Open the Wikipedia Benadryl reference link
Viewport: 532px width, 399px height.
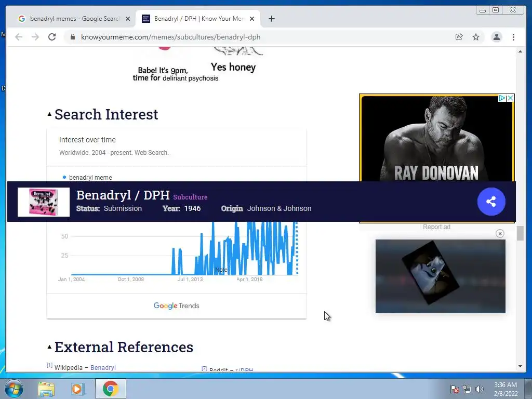[103, 367]
